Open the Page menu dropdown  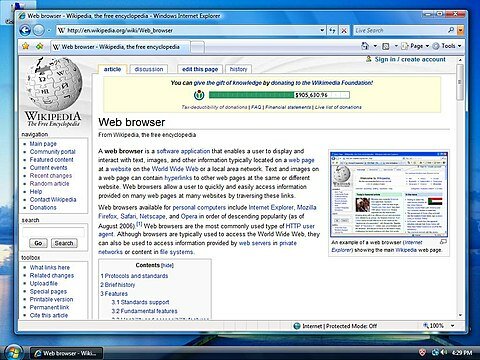(x=415, y=46)
